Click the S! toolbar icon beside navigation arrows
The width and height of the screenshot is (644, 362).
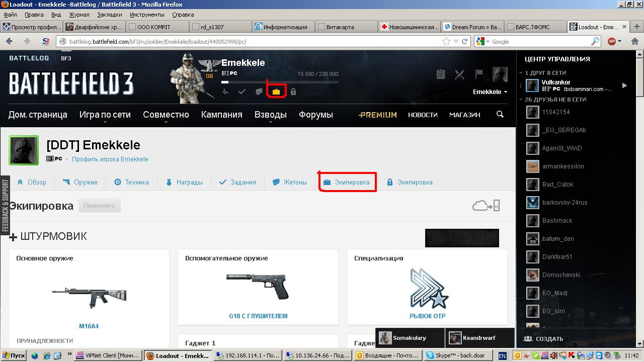click(46, 41)
